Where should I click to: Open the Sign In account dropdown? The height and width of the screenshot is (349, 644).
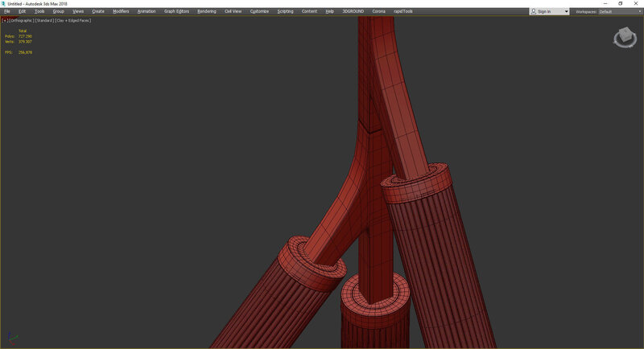point(549,11)
